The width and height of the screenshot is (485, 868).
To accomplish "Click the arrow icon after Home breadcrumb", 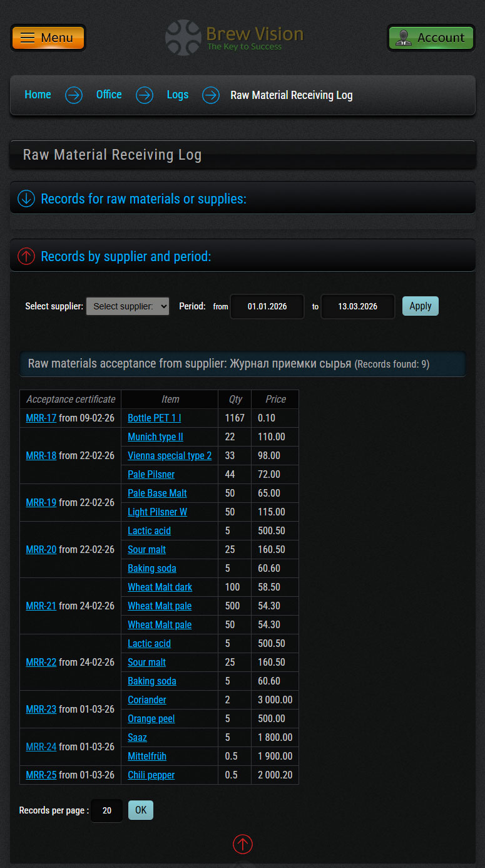I will (74, 95).
